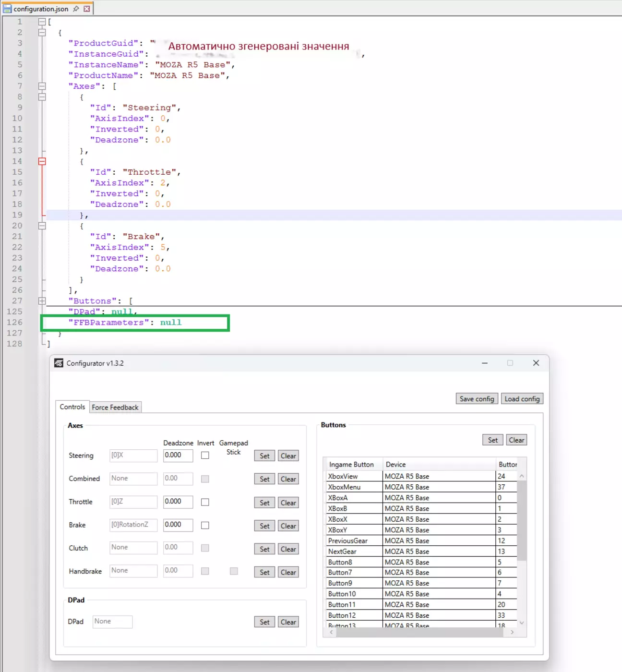
Task: Click the buttons list scroll-left arrow
Action: (331, 632)
